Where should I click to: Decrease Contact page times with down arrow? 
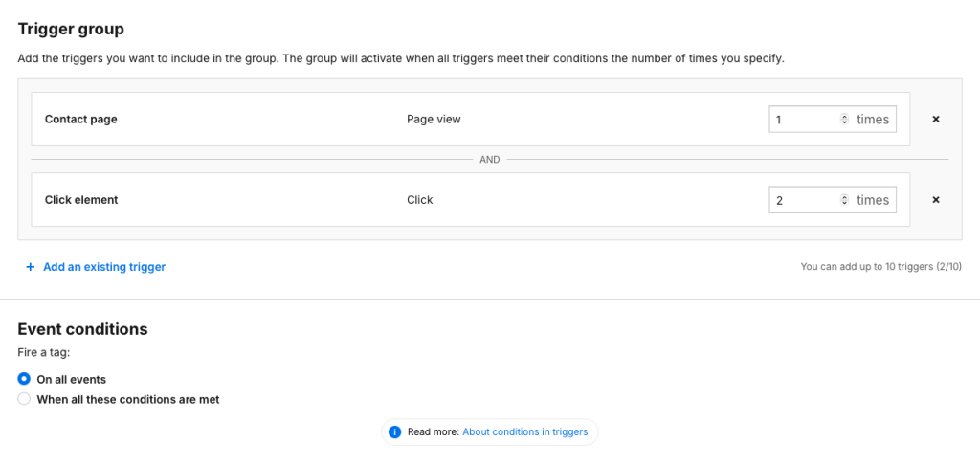[x=844, y=122]
